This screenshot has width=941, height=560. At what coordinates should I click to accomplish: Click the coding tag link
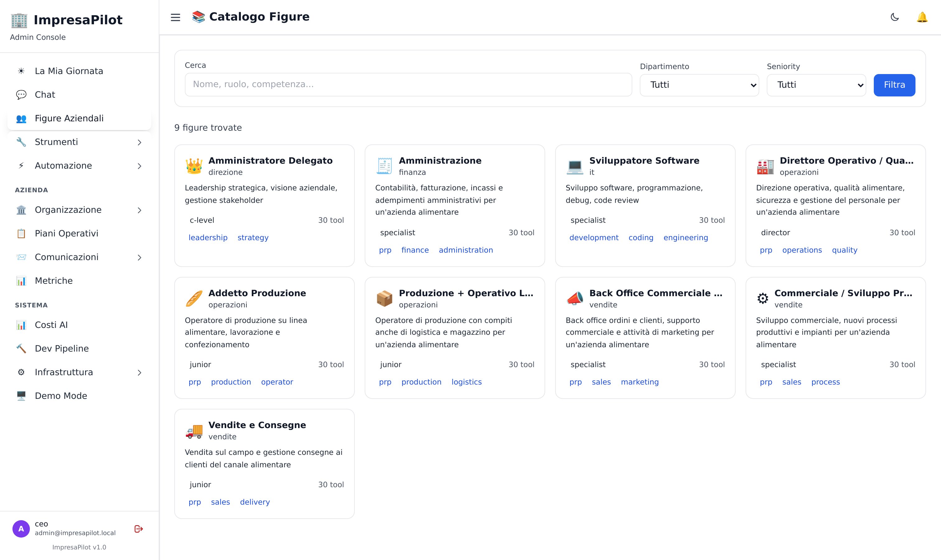tap(640, 237)
